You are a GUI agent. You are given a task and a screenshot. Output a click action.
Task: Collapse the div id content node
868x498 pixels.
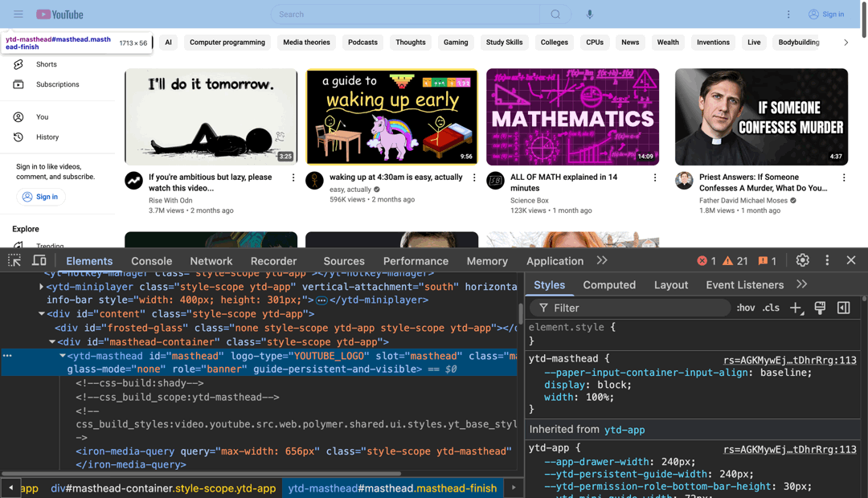click(42, 314)
